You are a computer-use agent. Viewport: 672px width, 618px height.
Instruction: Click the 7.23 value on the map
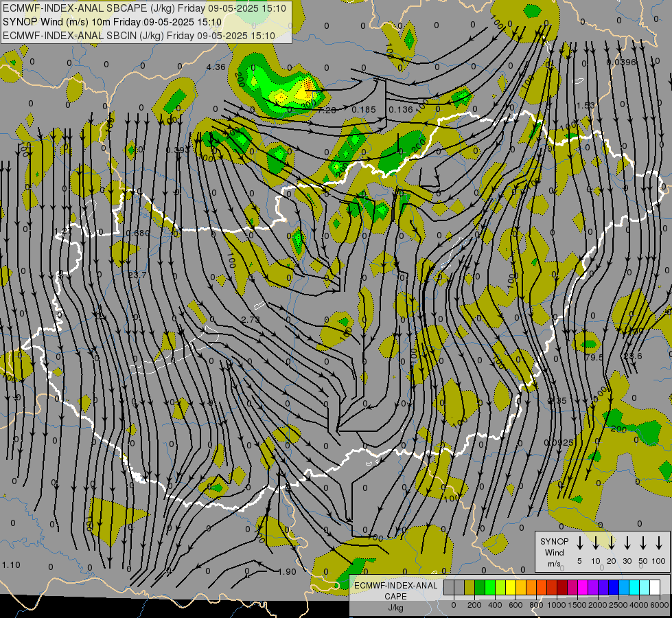(327, 111)
